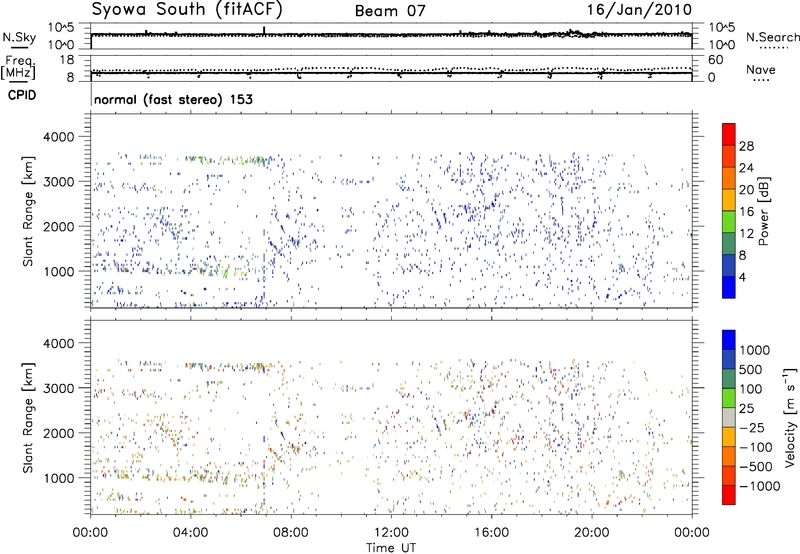Click the 'Velocity [m s-1]' colorbar title

[x=790, y=417]
